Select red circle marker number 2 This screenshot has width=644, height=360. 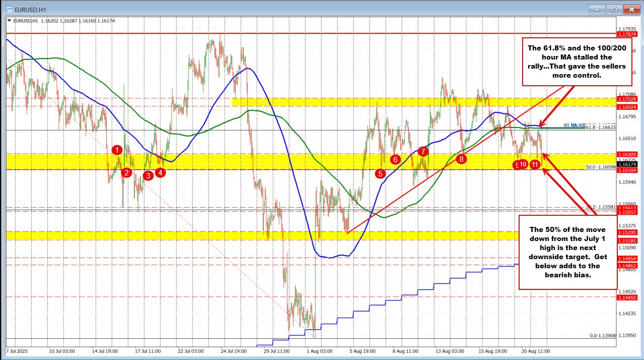127,173
